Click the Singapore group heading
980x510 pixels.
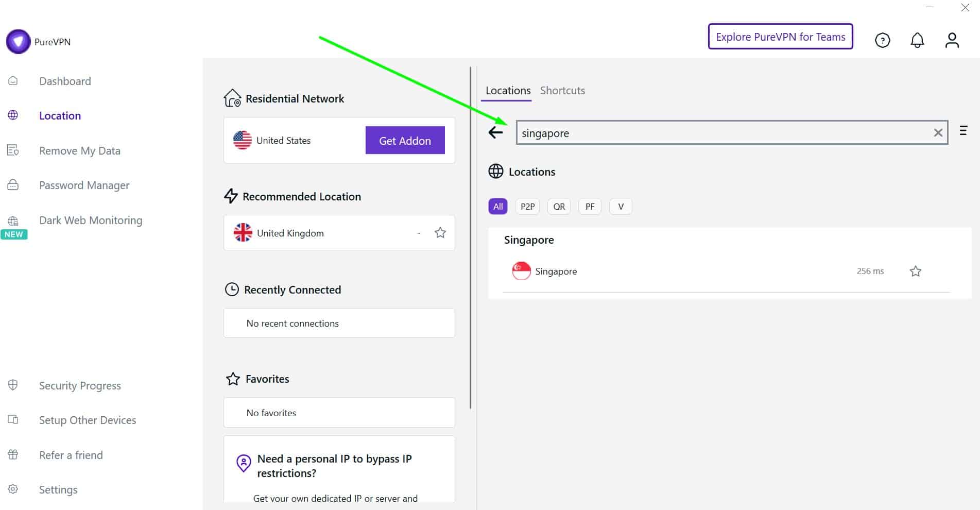click(x=529, y=240)
